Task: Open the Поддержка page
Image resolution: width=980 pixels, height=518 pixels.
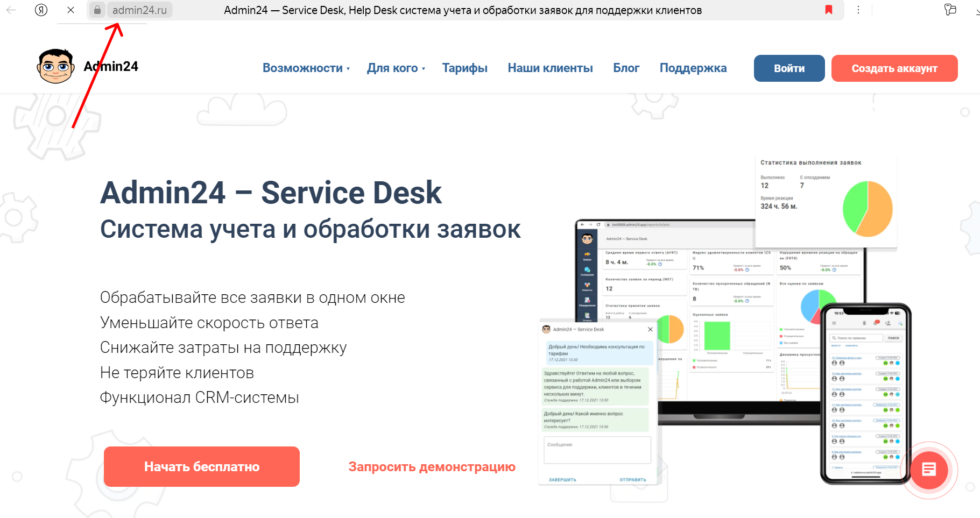Action: pyautogui.click(x=693, y=68)
